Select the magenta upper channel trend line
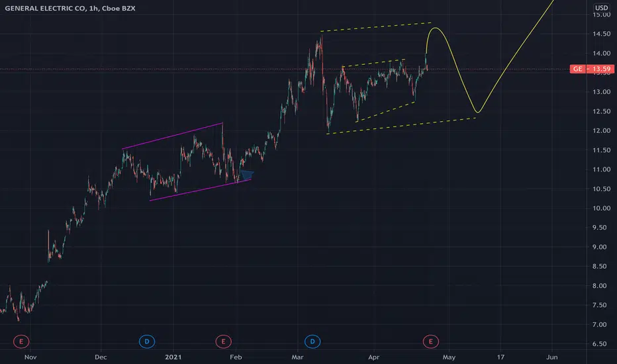This screenshot has width=617, height=364. (172, 136)
